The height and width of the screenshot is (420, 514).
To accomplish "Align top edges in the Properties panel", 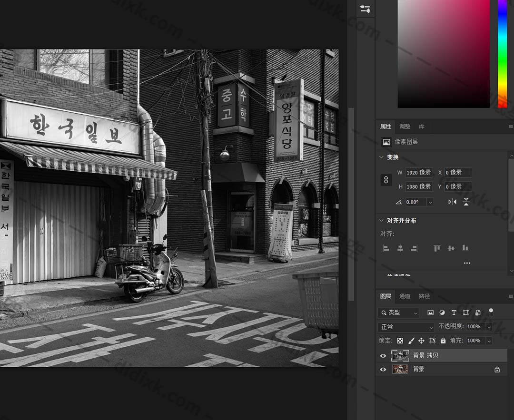I will 437,248.
